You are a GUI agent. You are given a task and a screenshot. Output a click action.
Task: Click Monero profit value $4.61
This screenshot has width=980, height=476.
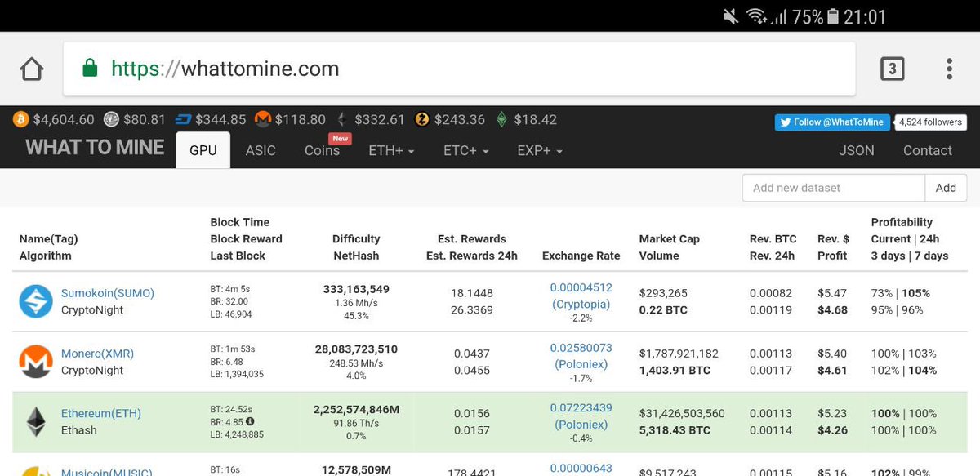pos(833,371)
